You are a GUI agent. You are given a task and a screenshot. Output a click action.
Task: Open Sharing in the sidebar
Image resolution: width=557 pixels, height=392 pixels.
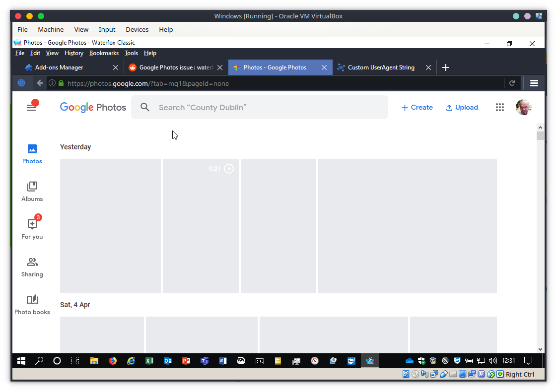point(32,267)
